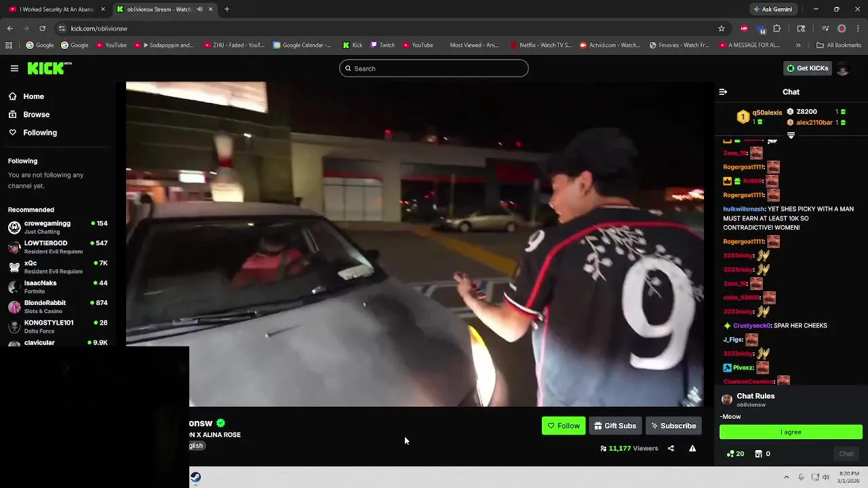Click the Ask Gemini button
The height and width of the screenshot is (488, 868).
(x=772, y=9)
